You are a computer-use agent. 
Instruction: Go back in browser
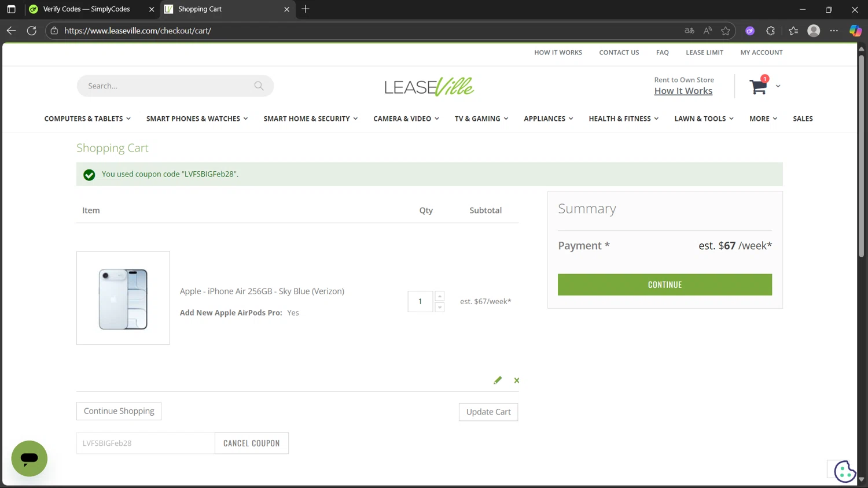(11, 31)
